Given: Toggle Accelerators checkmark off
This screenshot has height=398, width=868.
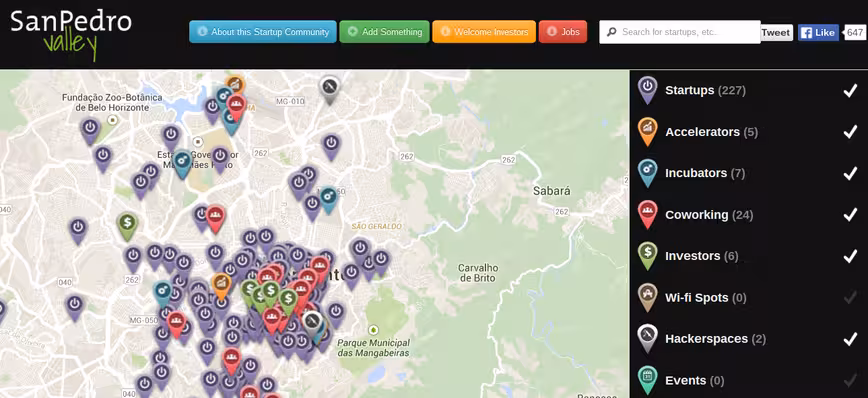Looking at the screenshot, I should pyautogui.click(x=850, y=132).
